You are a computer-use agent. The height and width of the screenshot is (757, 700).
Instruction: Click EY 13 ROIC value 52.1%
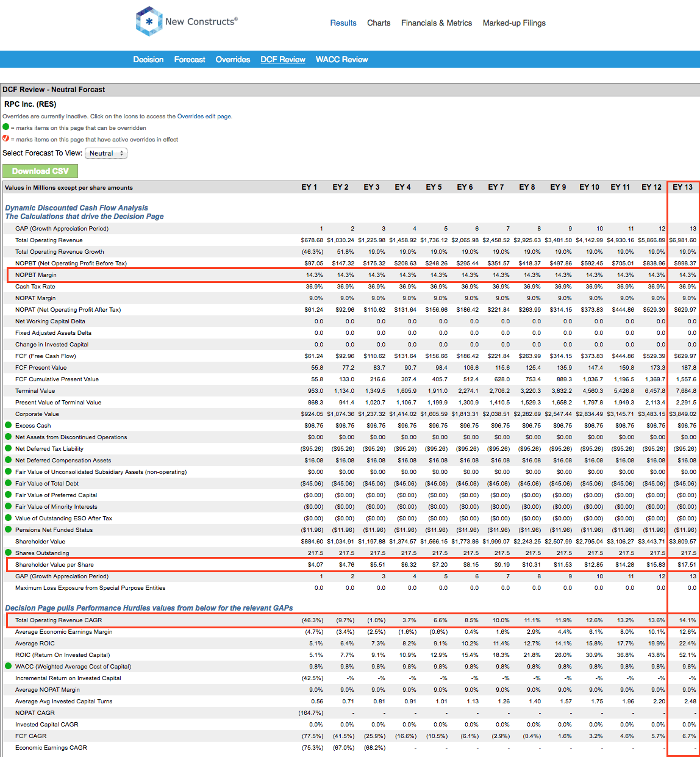click(x=688, y=655)
